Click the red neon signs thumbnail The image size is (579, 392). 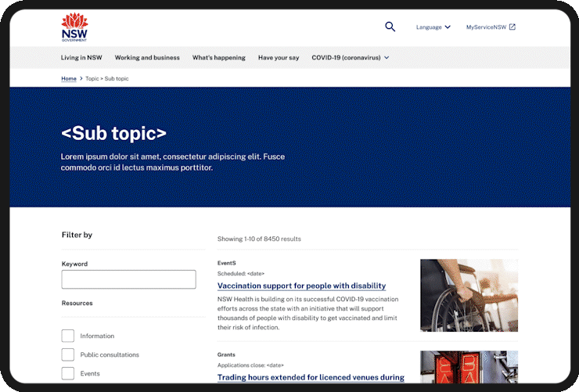tap(469, 367)
